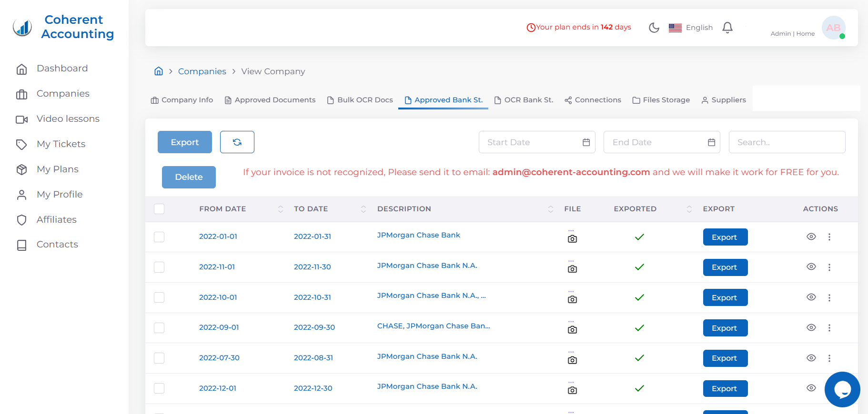The image size is (868, 414).
Task: Open three-dot actions menu for 2022-11-01 row
Action: (829, 267)
